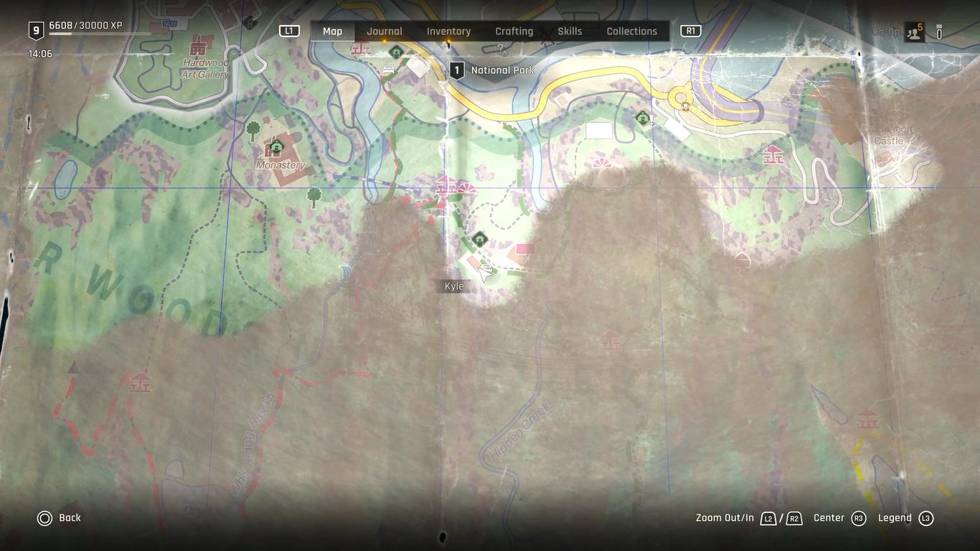Select the Hardwood Art Gallery building icon
Screen dimensions: 980x551
click(x=198, y=48)
